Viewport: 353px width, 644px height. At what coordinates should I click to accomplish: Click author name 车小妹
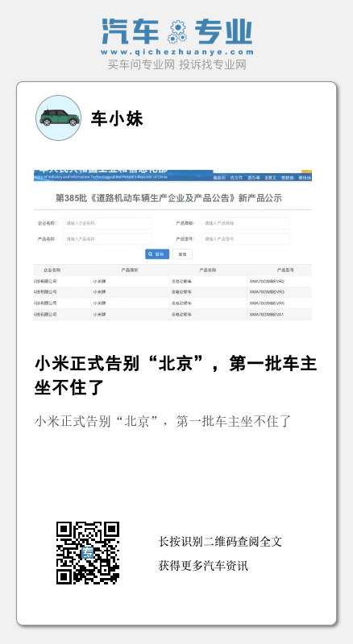tap(117, 118)
